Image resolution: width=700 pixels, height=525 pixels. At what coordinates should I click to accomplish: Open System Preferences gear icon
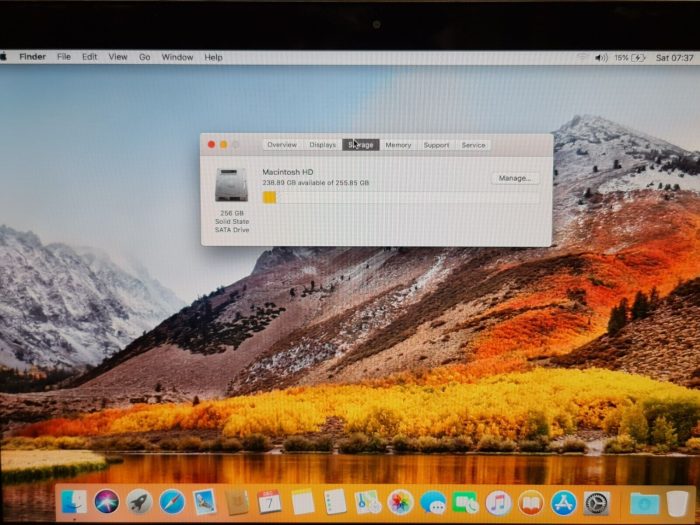(596, 504)
